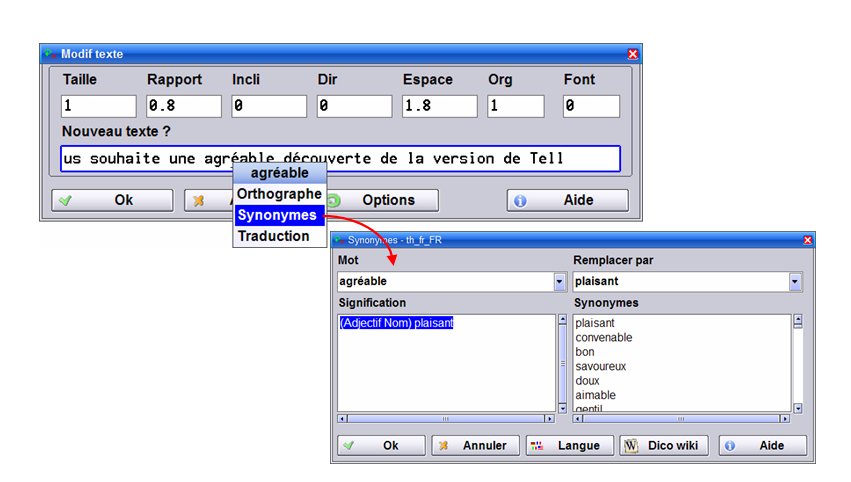
Task: Close the Synonymes window
Action: 808,240
